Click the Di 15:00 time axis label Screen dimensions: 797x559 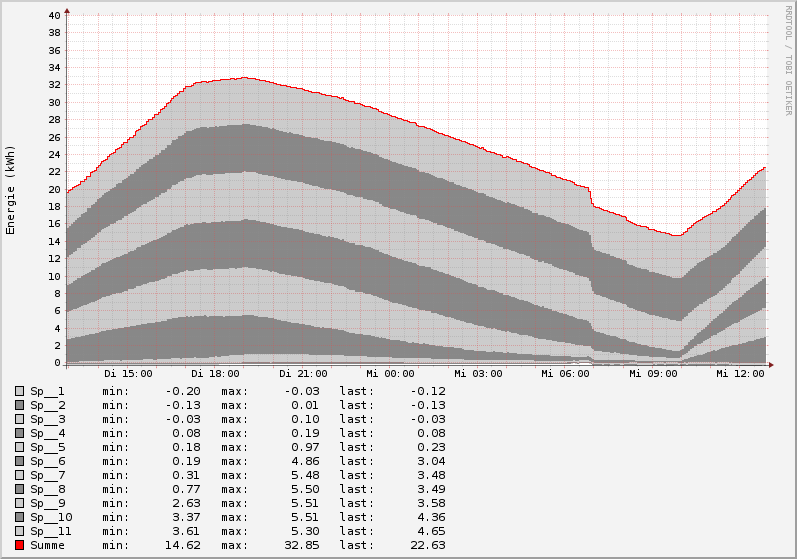point(128,374)
